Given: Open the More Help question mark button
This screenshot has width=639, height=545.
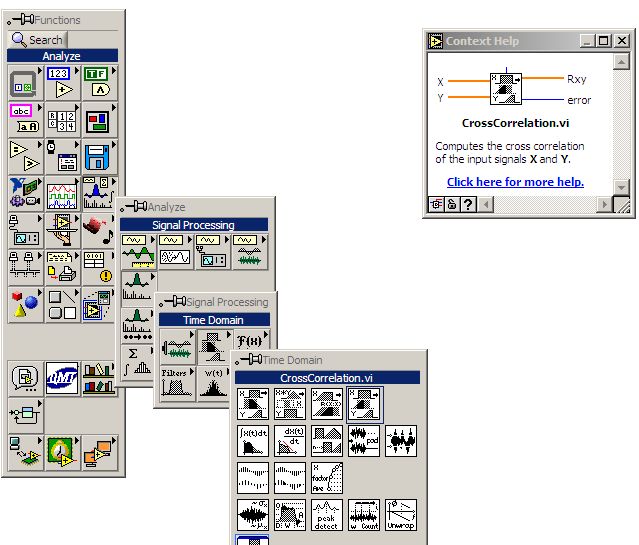Looking at the screenshot, I should tap(468, 203).
